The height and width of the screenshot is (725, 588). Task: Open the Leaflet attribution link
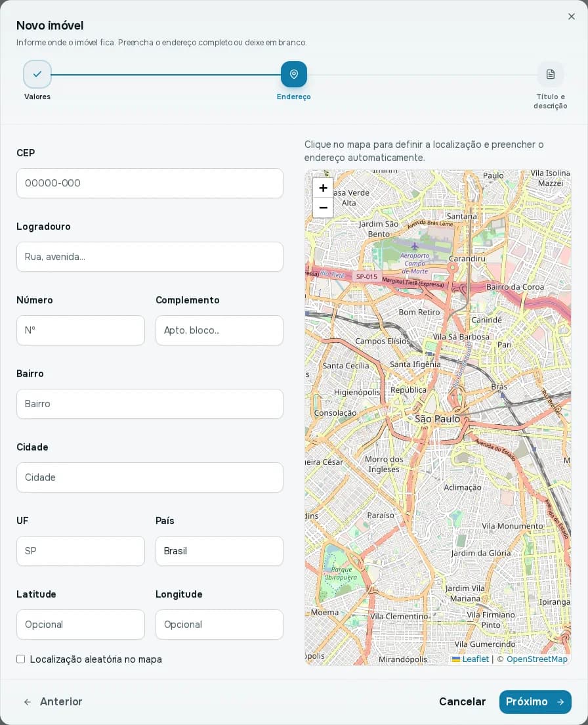pyautogui.click(x=471, y=659)
